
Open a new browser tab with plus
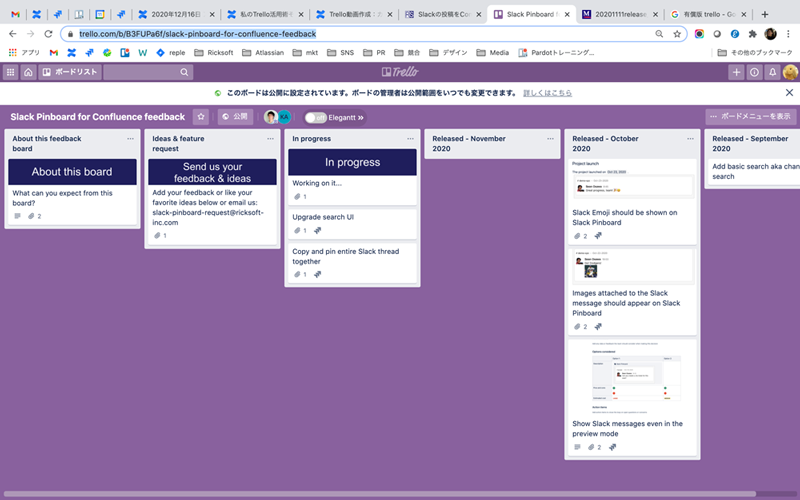(764, 14)
